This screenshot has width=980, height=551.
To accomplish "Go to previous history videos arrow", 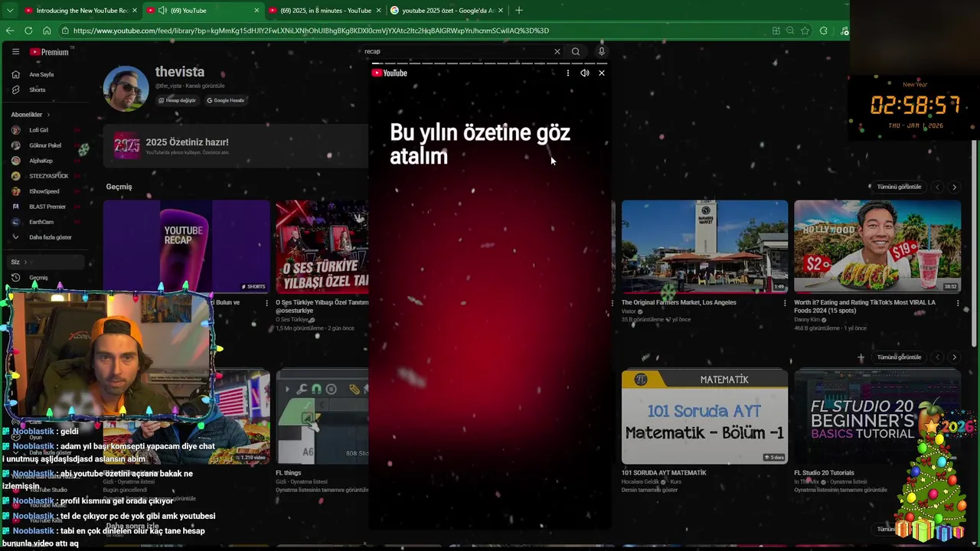I will [937, 187].
